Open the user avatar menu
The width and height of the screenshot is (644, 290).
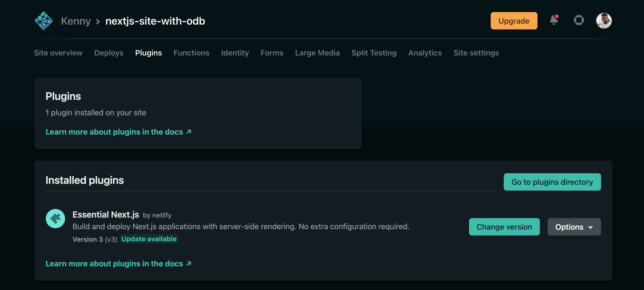(x=604, y=21)
